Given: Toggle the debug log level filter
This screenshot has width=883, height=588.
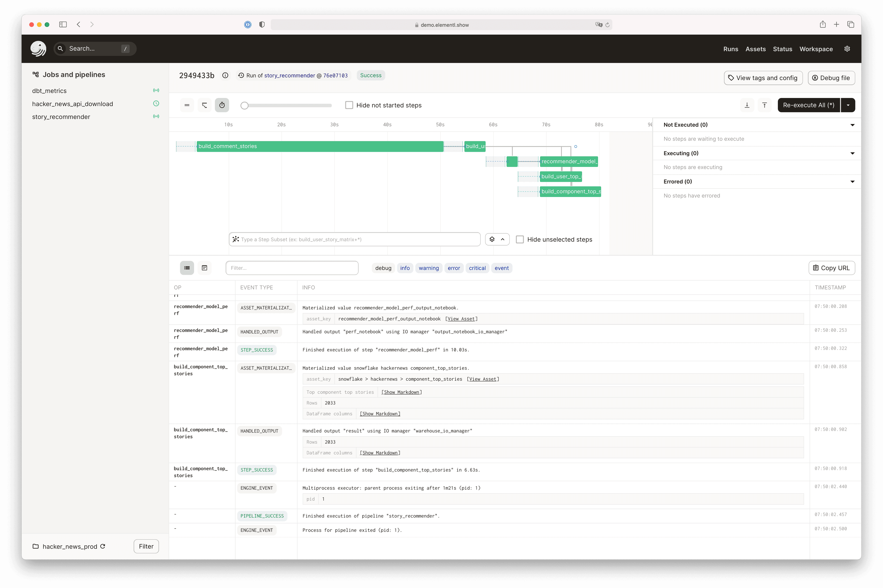Looking at the screenshot, I should (x=383, y=268).
